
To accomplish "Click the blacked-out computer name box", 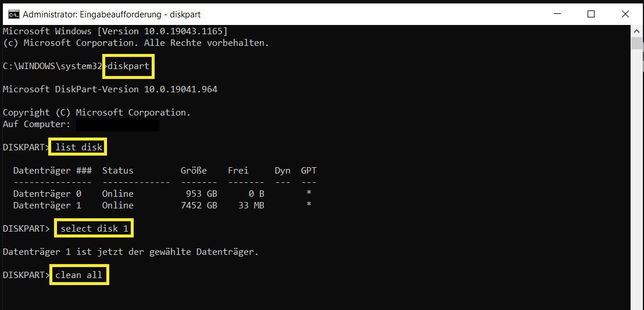I will click(x=117, y=124).
